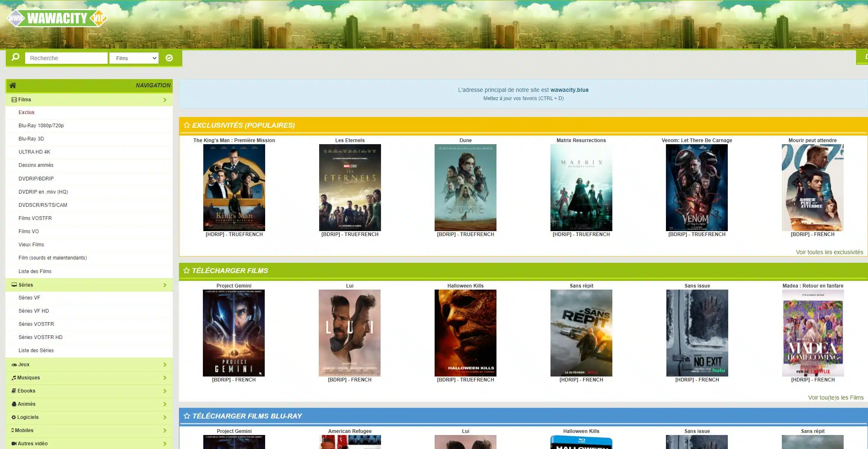Click the star icon next to Télécharger Films Blu-Ray
This screenshot has height=449, width=868.
coord(187,416)
